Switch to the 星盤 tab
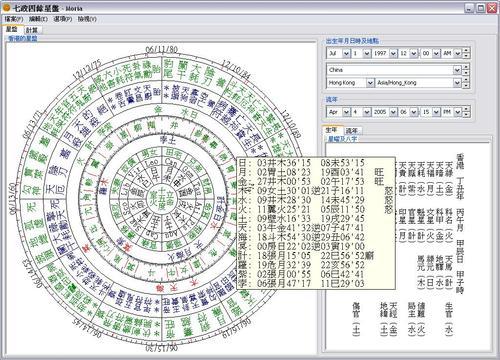 [12, 29]
